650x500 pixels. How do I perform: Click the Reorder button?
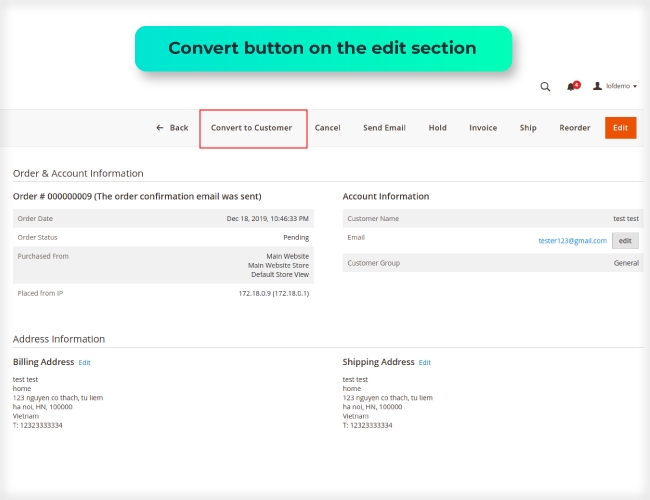[575, 128]
